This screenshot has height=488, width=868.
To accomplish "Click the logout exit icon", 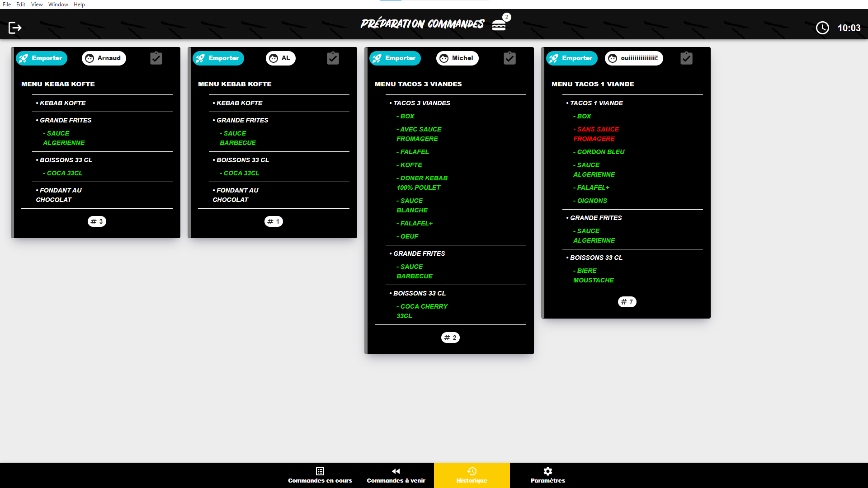I will [x=15, y=28].
